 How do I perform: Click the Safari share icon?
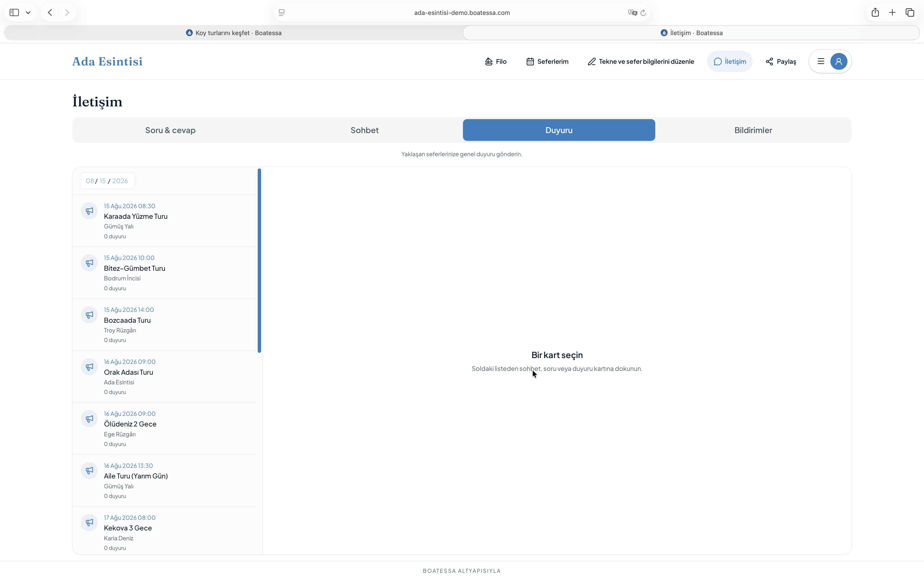(x=875, y=12)
